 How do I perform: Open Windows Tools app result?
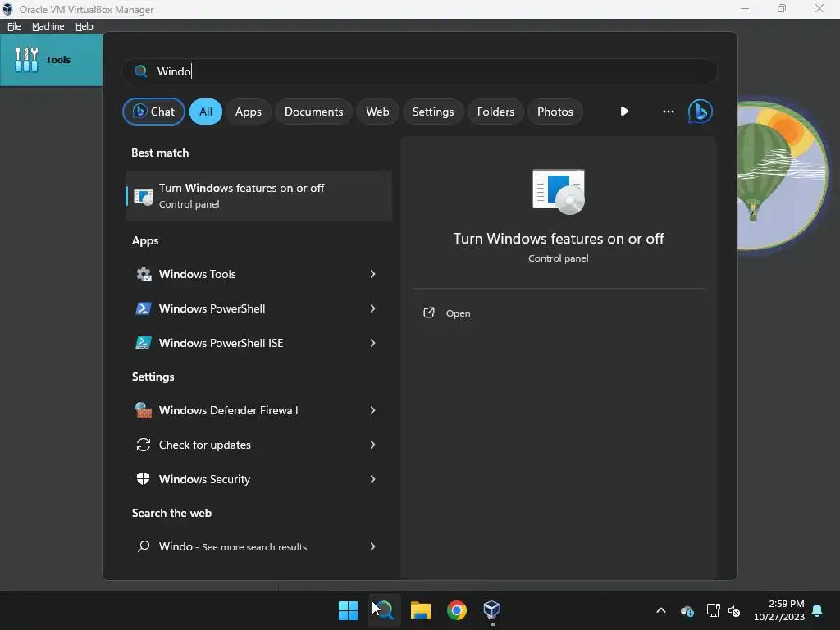tap(258, 274)
